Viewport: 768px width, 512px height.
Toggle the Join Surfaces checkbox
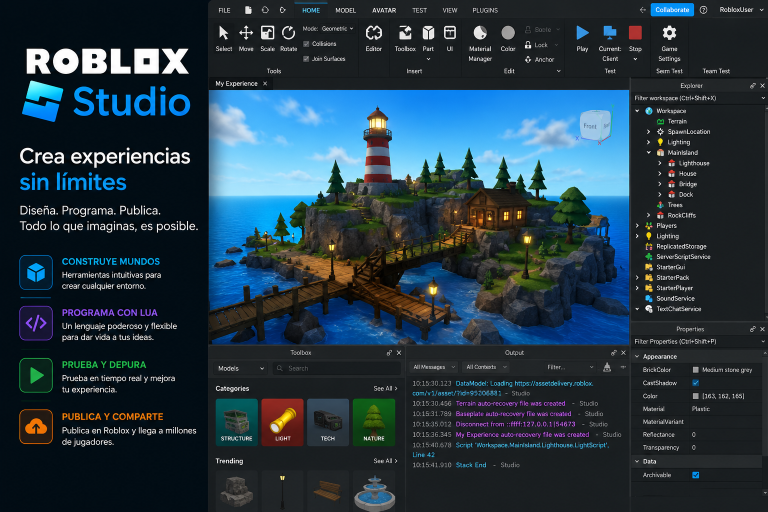coord(306,59)
